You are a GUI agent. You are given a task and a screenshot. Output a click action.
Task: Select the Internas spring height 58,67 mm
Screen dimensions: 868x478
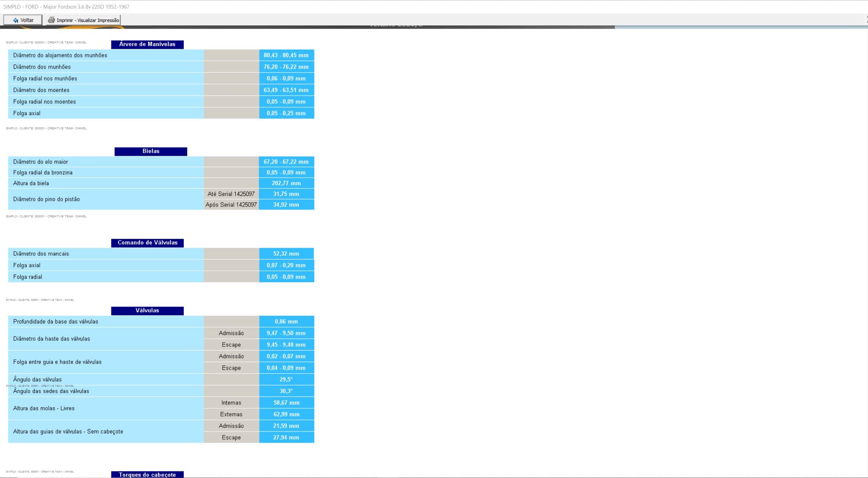[x=286, y=403]
